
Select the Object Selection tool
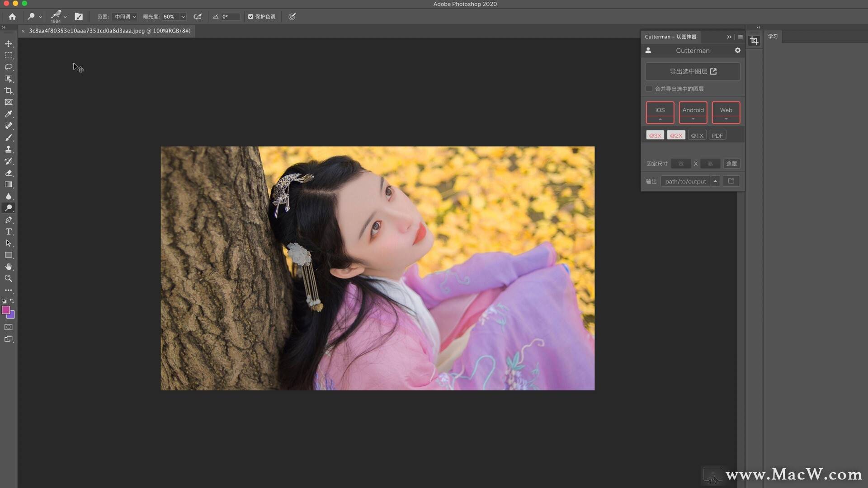(x=9, y=79)
